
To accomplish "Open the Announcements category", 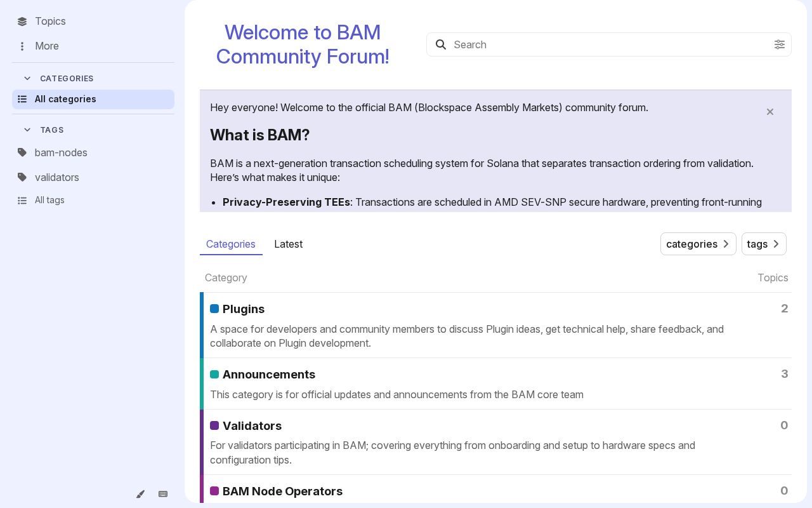I will (x=269, y=375).
